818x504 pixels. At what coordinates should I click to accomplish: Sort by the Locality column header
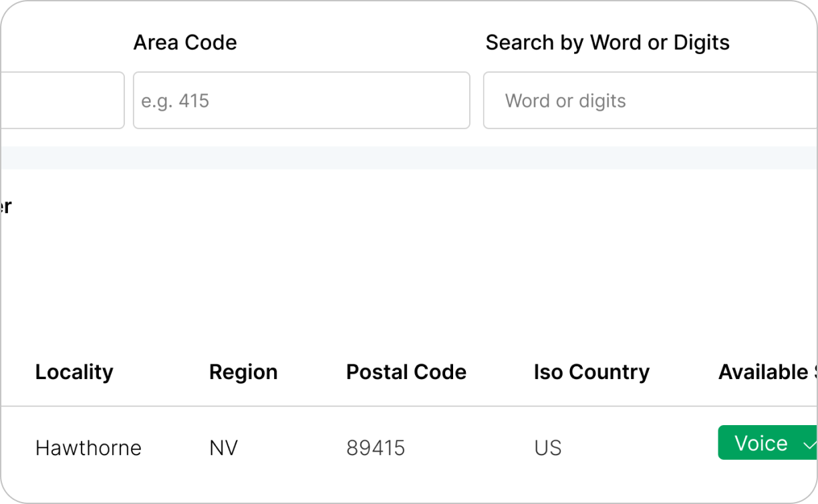(x=74, y=372)
